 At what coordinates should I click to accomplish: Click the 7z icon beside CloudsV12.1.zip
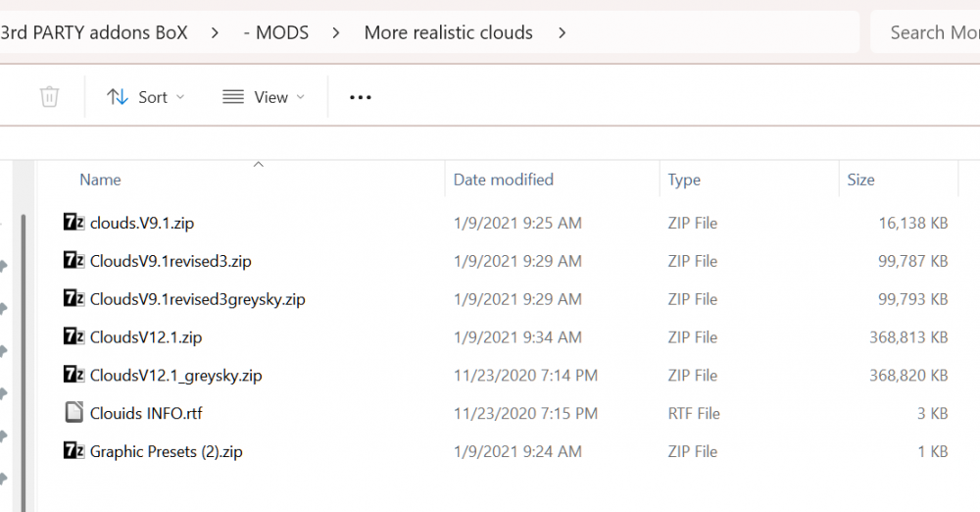click(73, 336)
